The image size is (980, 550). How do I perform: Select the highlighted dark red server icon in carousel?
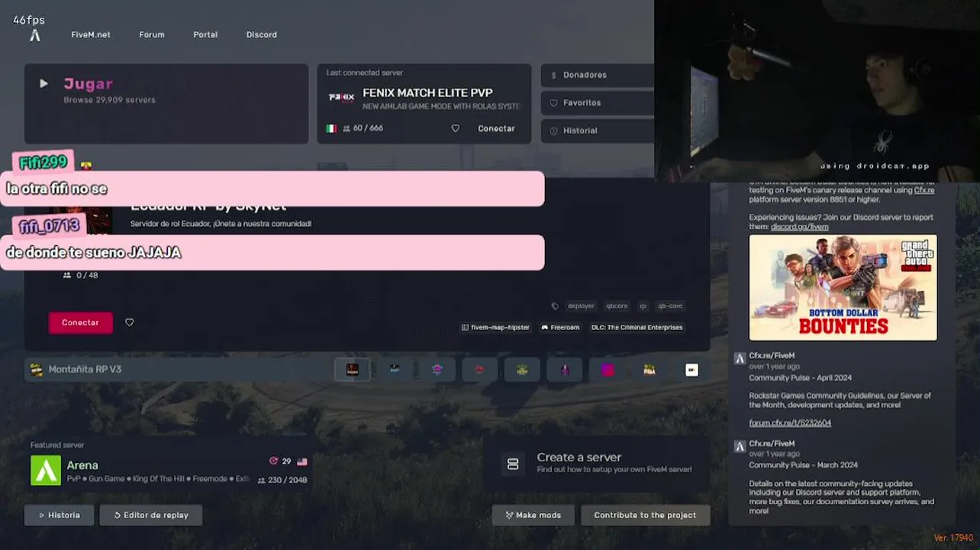[353, 370]
